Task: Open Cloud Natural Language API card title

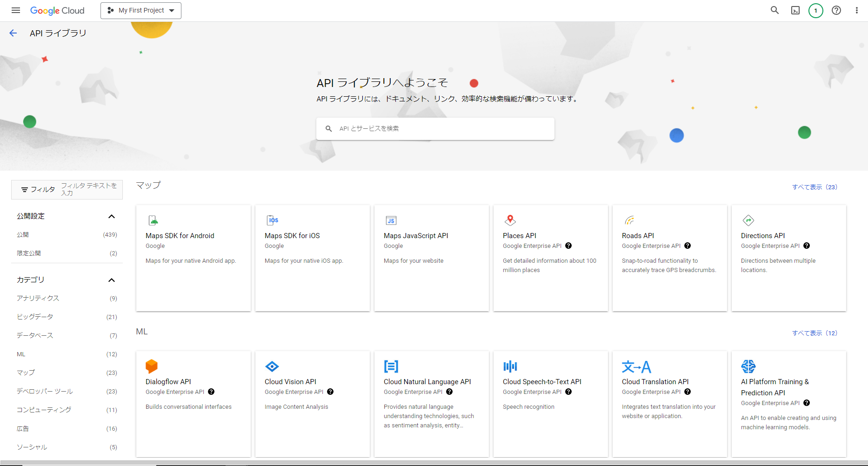Action: pyautogui.click(x=427, y=382)
